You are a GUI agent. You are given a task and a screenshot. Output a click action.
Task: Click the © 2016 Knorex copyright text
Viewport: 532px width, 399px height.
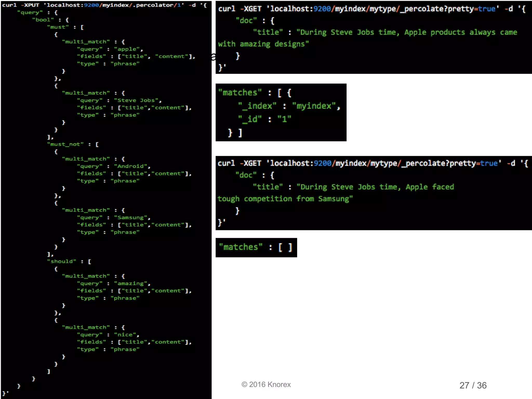pyautogui.click(x=266, y=384)
